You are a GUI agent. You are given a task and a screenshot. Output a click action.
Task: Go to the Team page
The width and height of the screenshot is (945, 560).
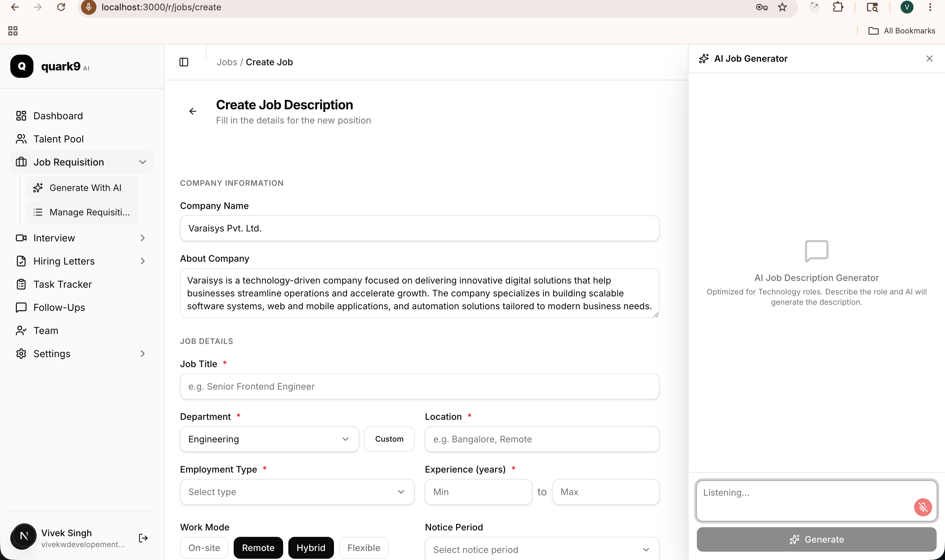point(82,330)
